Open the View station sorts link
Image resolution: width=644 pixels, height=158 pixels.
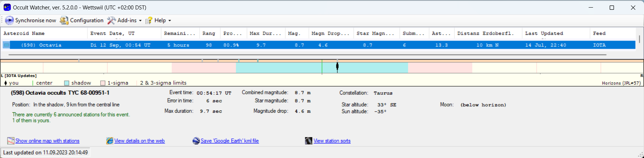(332, 141)
